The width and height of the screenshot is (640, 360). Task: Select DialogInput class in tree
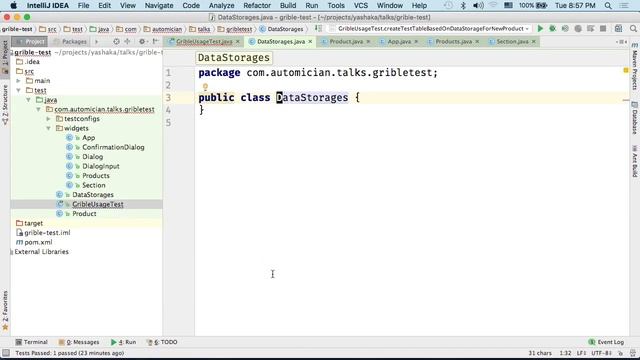click(x=100, y=166)
